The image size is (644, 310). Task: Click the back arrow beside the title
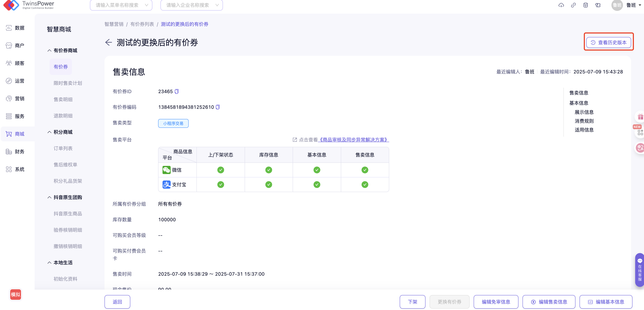(108, 42)
